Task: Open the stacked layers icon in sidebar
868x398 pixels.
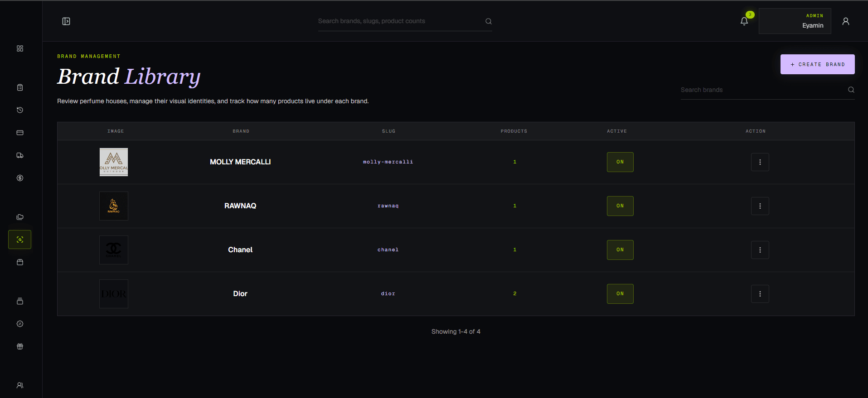Action: click(x=20, y=301)
